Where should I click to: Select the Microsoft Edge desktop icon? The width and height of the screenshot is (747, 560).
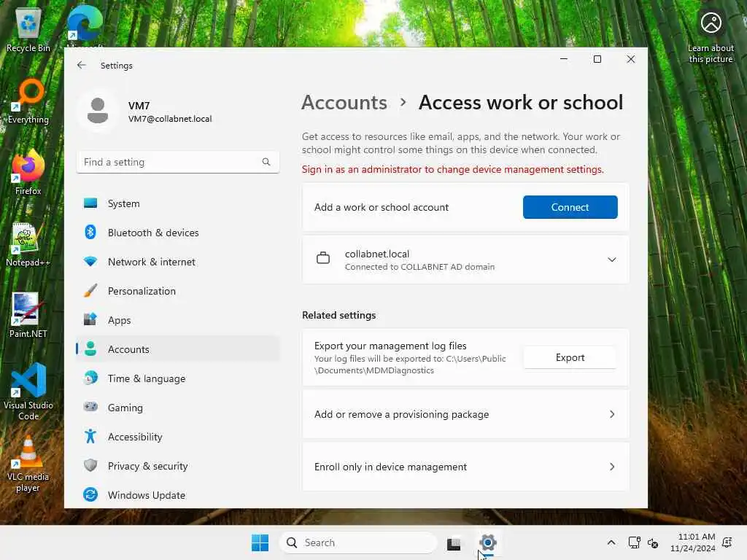(85, 26)
